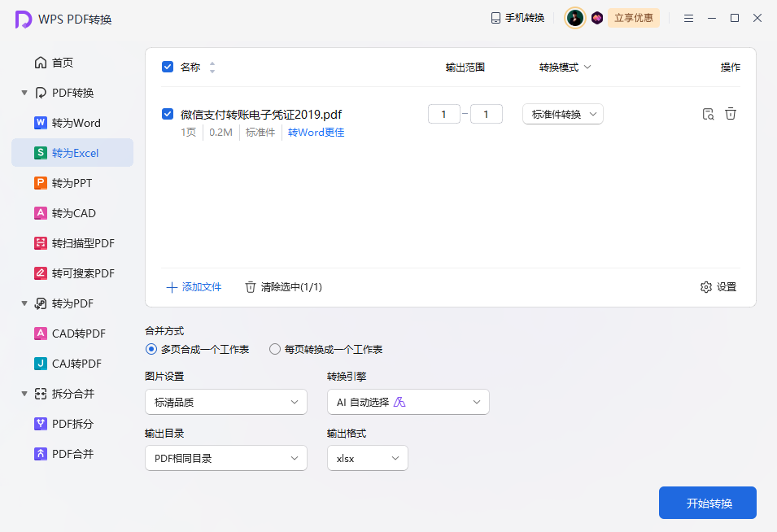Viewport: 777px width, 532px height.
Task: Open the user avatar profile
Action: click(x=575, y=18)
